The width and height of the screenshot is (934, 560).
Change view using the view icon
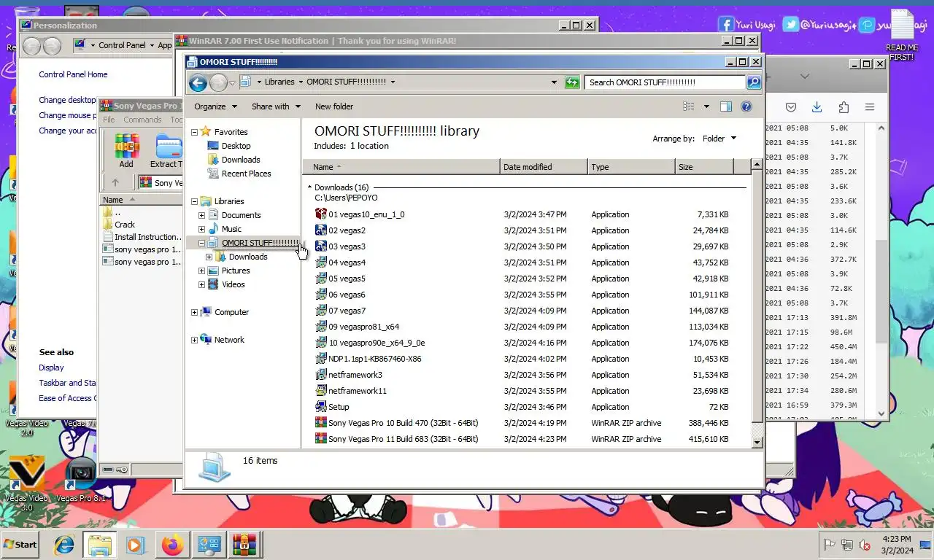pyautogui.click(x=689, y=106)
